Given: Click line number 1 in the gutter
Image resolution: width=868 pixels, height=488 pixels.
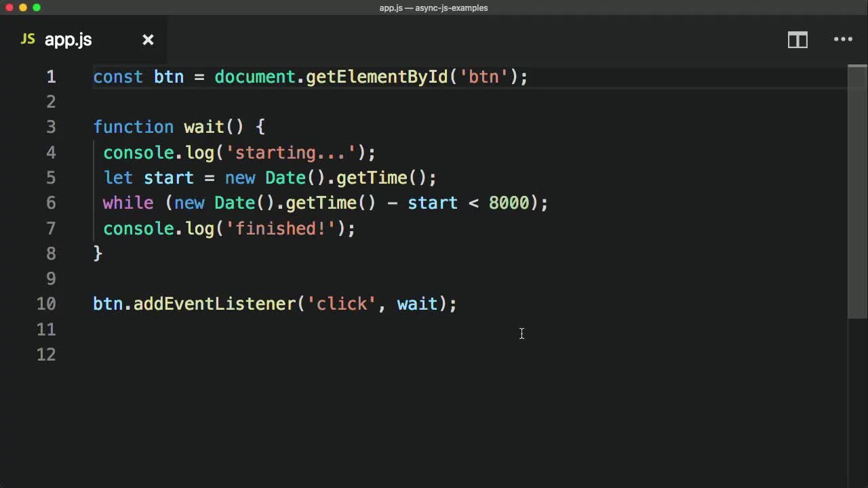Looking at the screenshot, I should [51, 77].
